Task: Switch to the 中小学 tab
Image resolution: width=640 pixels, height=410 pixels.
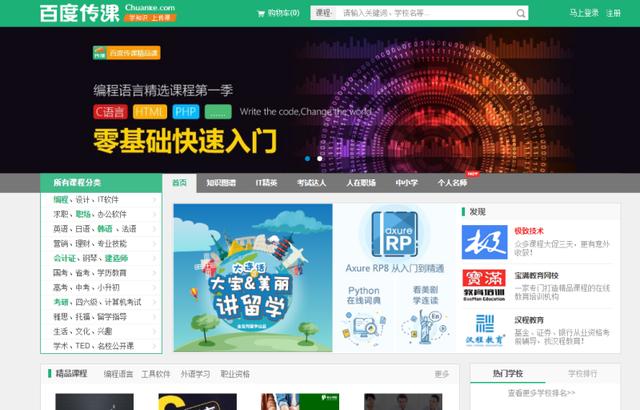Action: tap(407, 183)
